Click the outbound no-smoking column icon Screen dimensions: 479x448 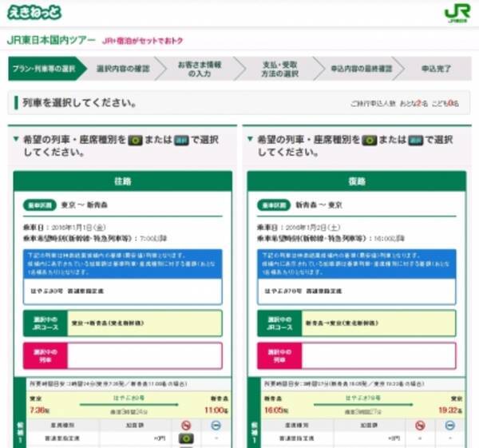click(186, 425)
